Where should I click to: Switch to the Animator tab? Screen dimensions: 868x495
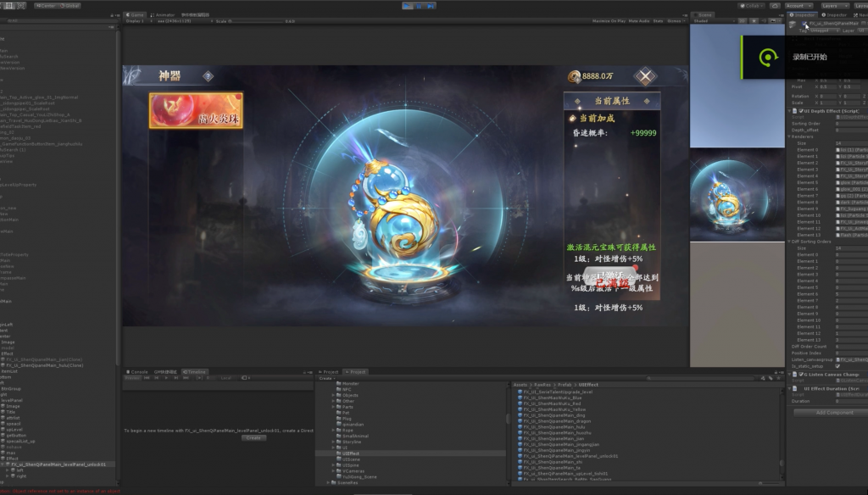click(x=162, y=15)
